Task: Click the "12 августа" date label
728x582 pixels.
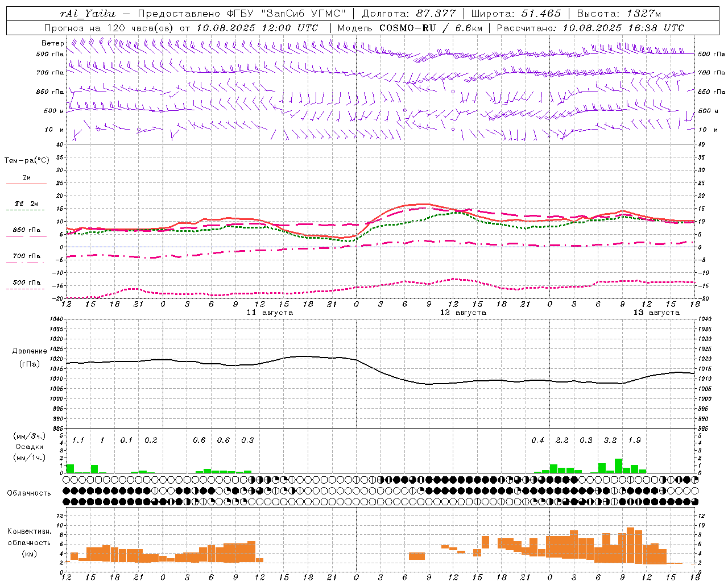Action: [x=463, y=313]
